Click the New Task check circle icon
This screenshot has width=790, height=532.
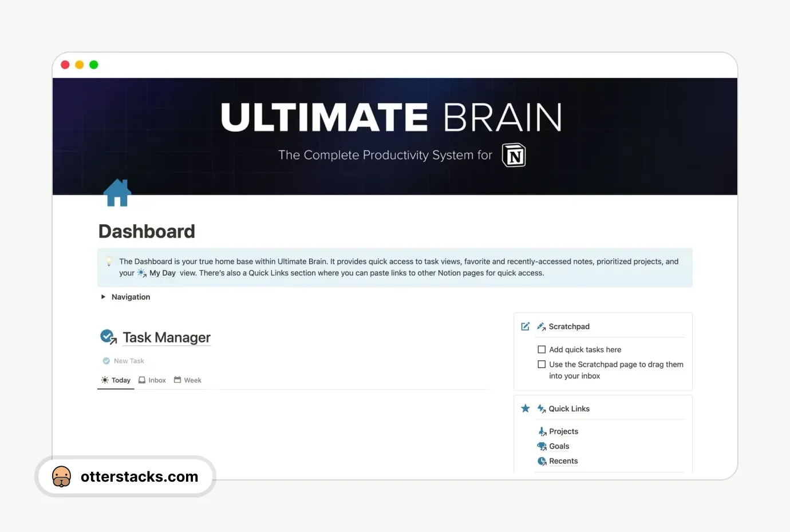click(x=106, y=361)
